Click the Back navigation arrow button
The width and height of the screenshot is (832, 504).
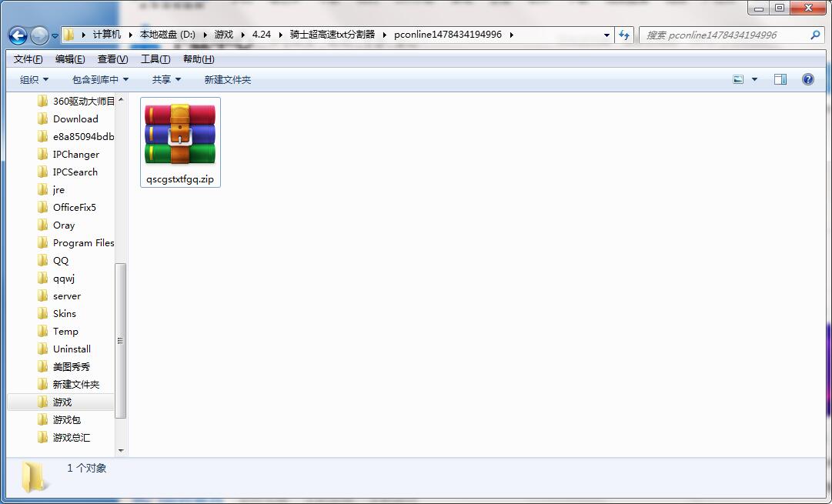pyautogui.click(x=18, y=35)
